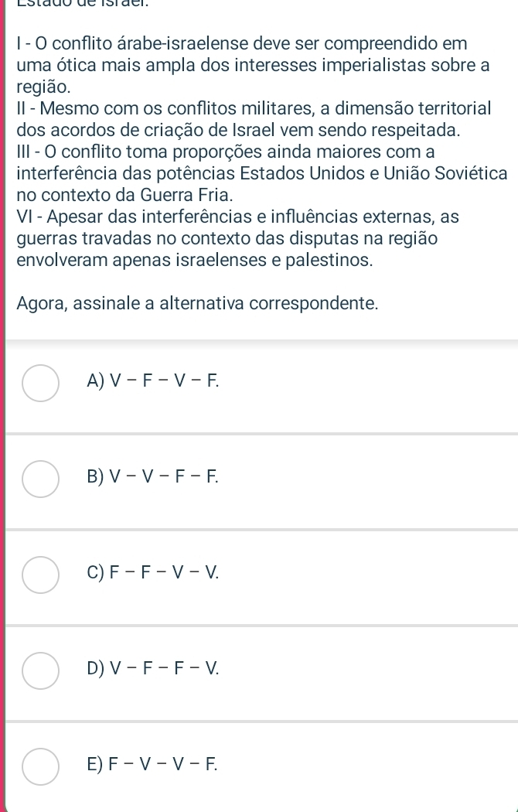
Task: Click the words 'Estados Unidos e União Soviética'
Action: pos(409,173)
